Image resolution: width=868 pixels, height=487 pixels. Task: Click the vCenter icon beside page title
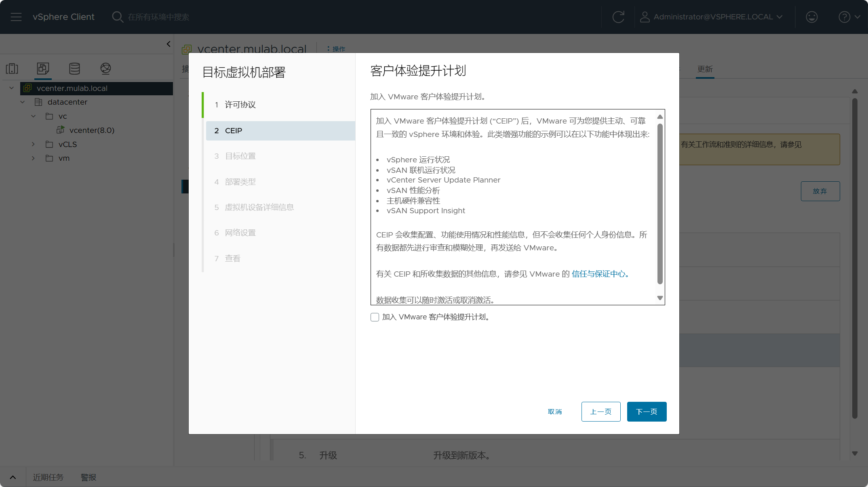point(187,50)
